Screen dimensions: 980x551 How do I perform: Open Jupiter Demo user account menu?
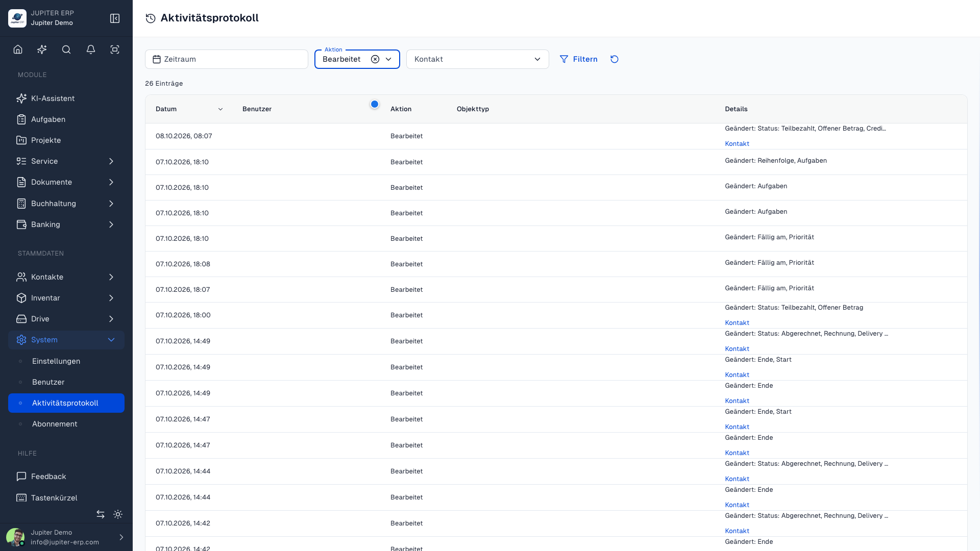(66, 537)
